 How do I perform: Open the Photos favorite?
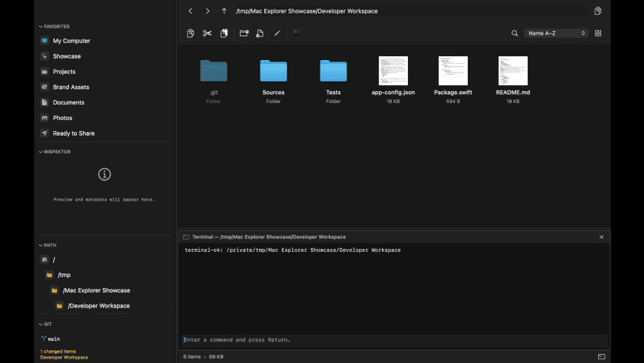click(x=62, y=118)
